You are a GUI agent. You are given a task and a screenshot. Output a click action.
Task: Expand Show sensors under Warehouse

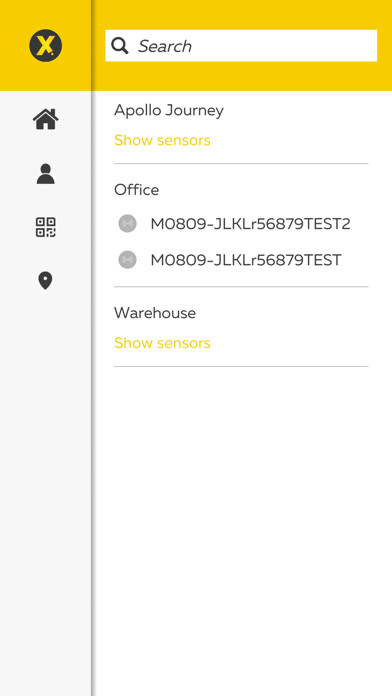tap(162, 343)
